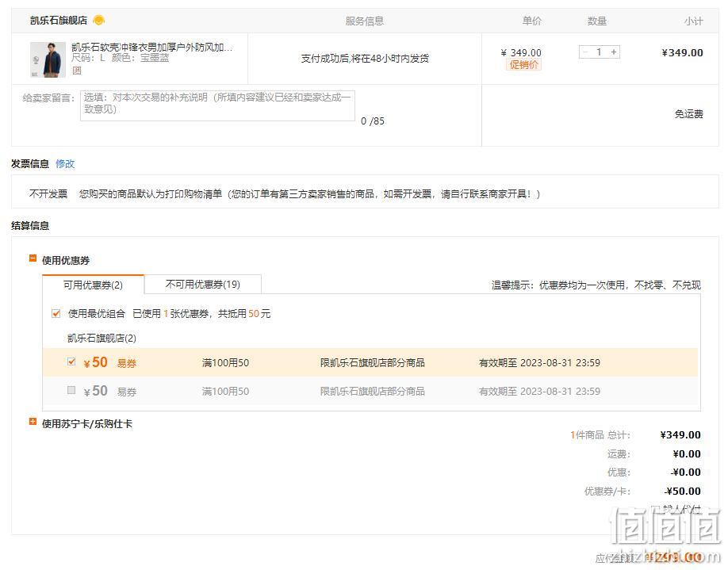Image resolution: width=728 pixels, height=570 pixels.
Task: Collapse the 使用优惠券 section
Action: (x=33, y=258)
